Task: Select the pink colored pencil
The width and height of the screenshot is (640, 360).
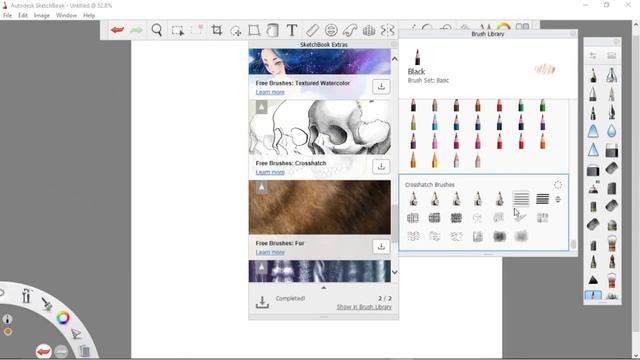Action: (434, 141)
